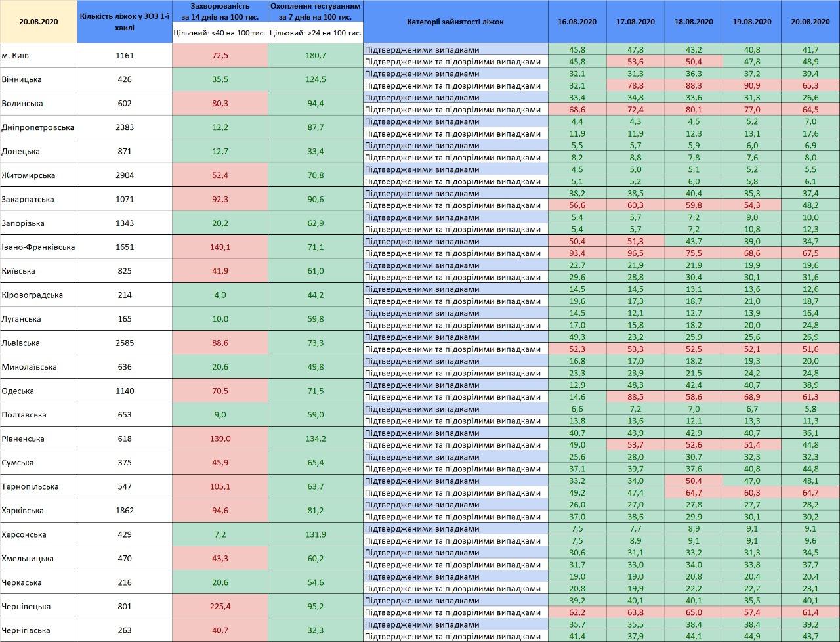Select the 'Сумська' region cell
Screen dimensions: 840x642
click(x=38, y=463)
